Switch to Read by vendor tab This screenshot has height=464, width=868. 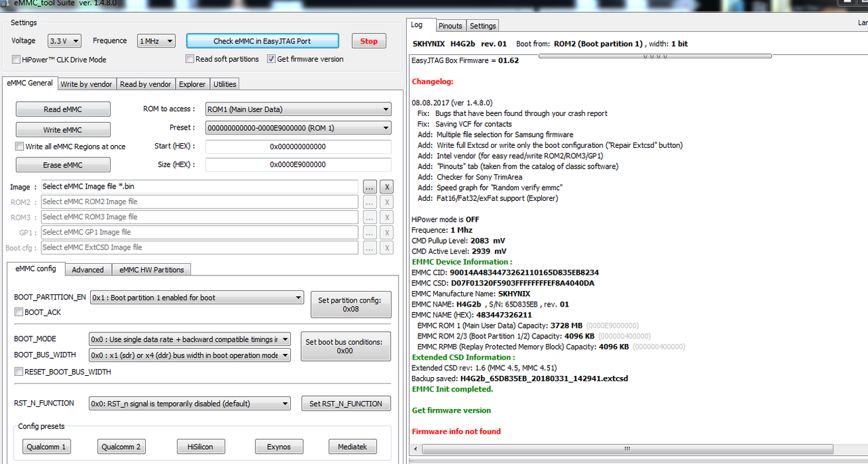click(145, 84)
